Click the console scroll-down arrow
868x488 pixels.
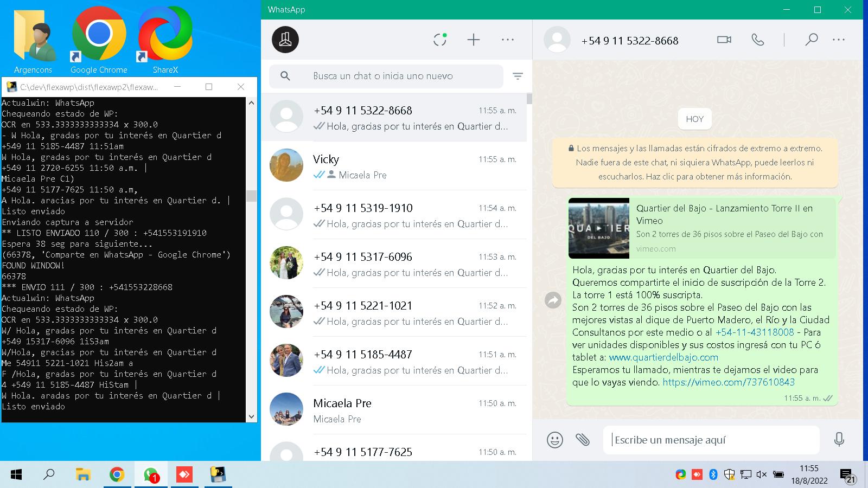[251, 416]
